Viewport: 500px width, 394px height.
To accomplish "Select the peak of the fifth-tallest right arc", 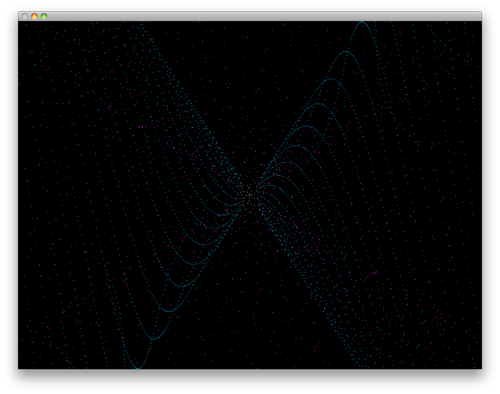I will click(x=307, y=127).
